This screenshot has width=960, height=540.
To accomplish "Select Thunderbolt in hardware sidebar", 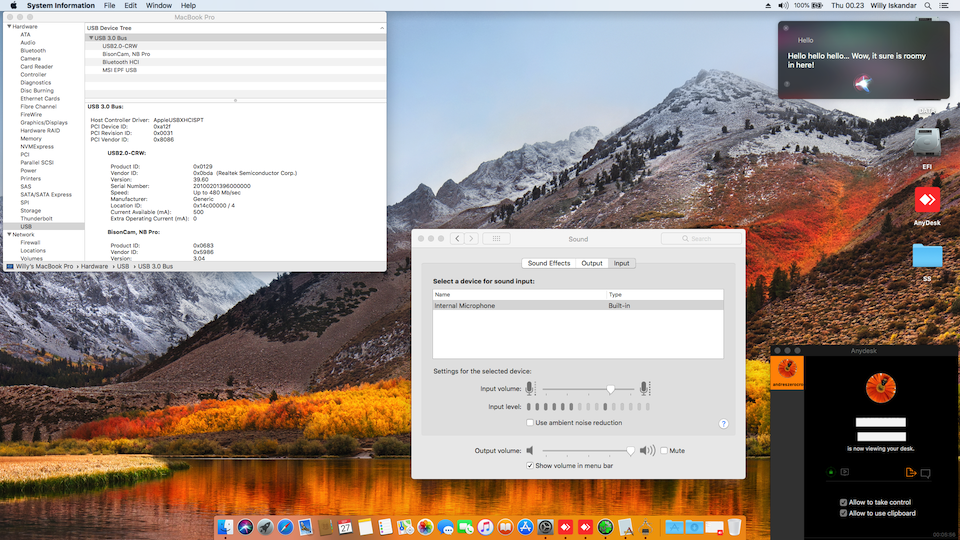I will click(x=36, y=219).
